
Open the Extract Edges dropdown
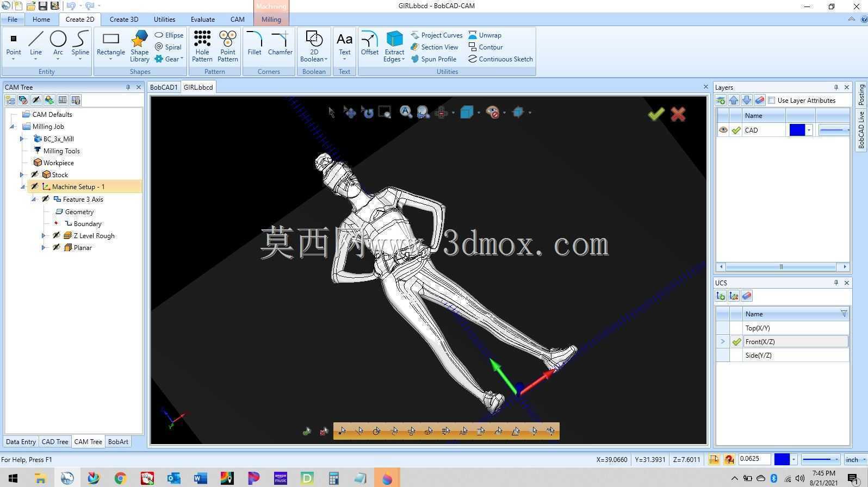394,46
